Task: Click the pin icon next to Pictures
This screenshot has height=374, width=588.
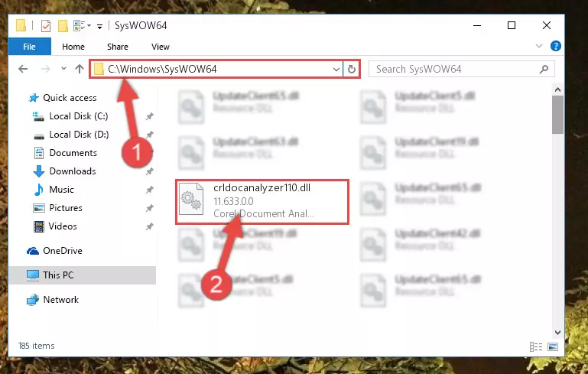Action: (x=149, y=208)
